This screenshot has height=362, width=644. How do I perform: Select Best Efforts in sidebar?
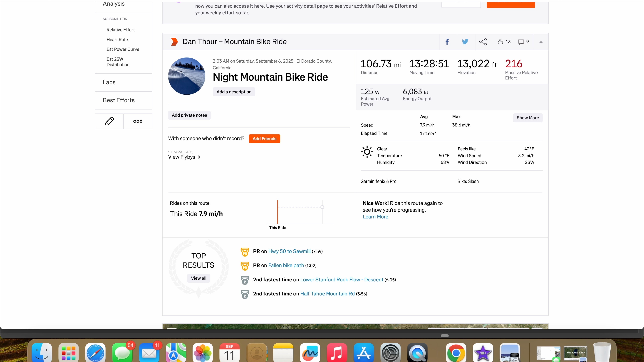pyautogui.click(x=119, y=100)
